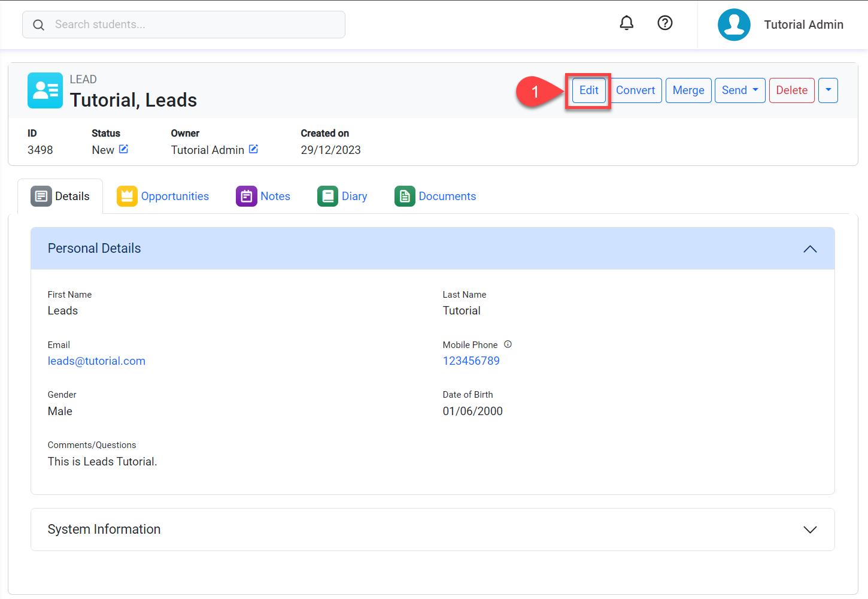868x599 pixels.
Task: Open the Send dropdown button
Action: point(739,90)
